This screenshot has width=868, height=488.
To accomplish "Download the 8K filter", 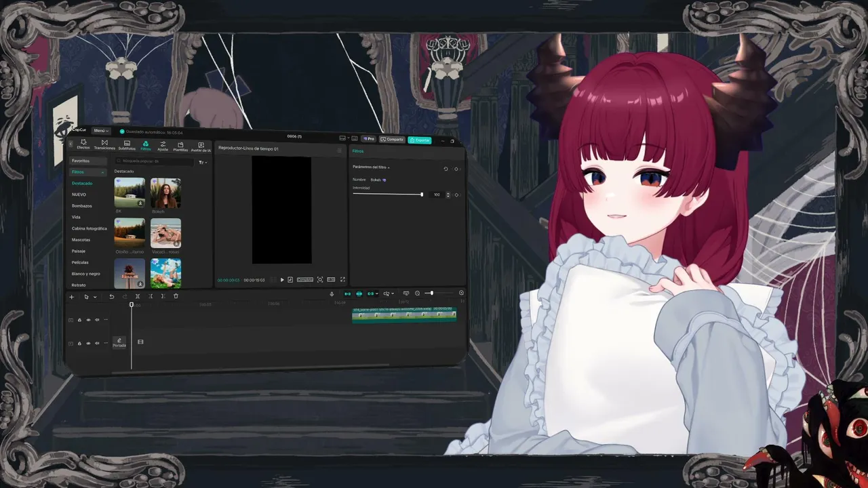I will [x=140, y=203].
